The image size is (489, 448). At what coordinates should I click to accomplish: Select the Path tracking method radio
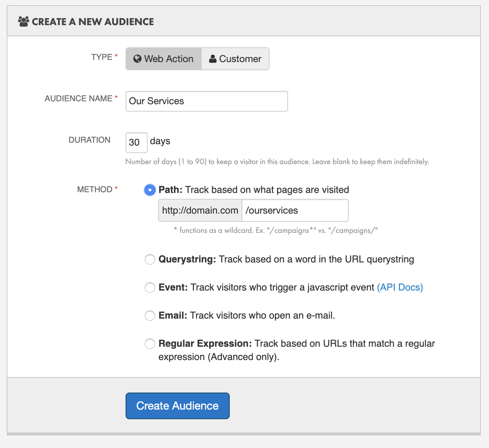150,190
